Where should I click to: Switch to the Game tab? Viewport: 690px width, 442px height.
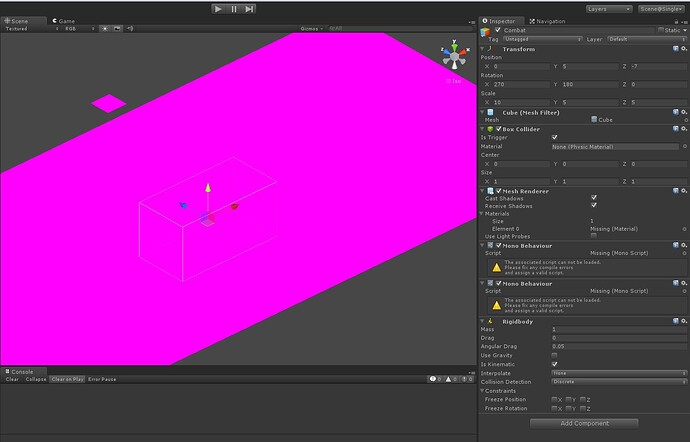pyautogui.click(x=64, y=21)
